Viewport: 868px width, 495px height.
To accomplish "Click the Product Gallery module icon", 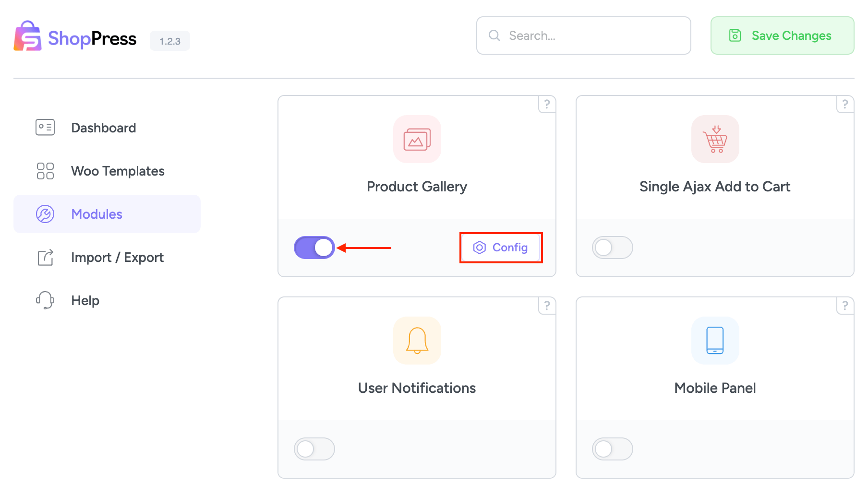I will click(417, 139).
